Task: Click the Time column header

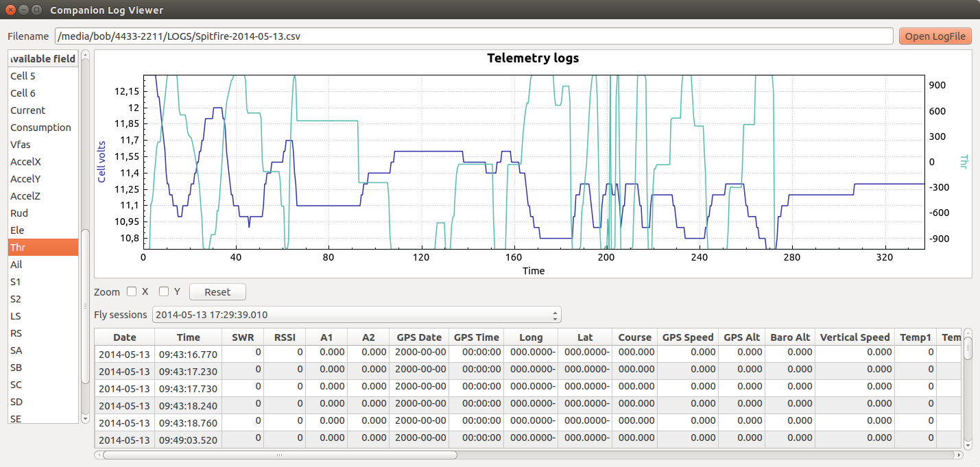Action: point(189,337)
